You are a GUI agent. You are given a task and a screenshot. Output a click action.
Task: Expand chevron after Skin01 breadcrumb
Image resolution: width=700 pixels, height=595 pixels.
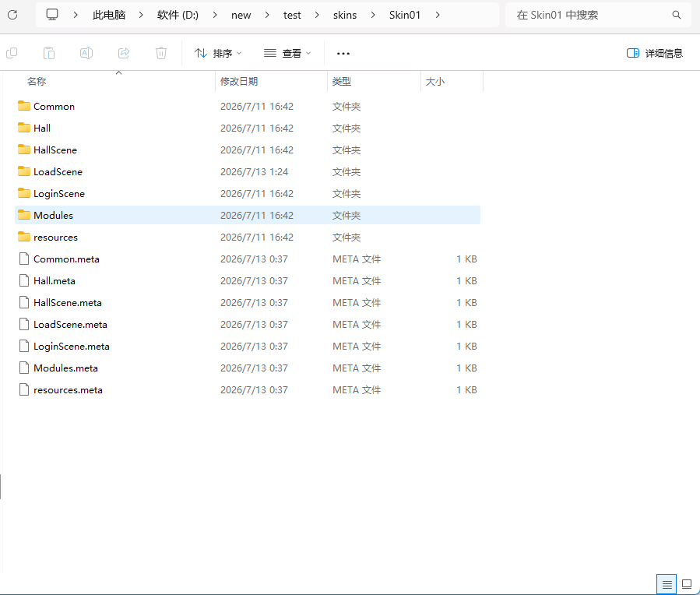pyautogui.click(x=438, y=15)
